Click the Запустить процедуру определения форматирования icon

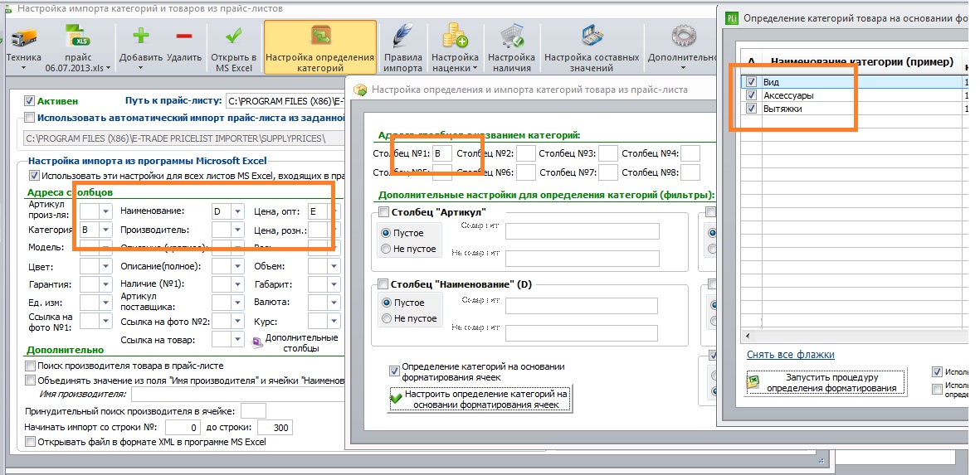coord(753,383)
